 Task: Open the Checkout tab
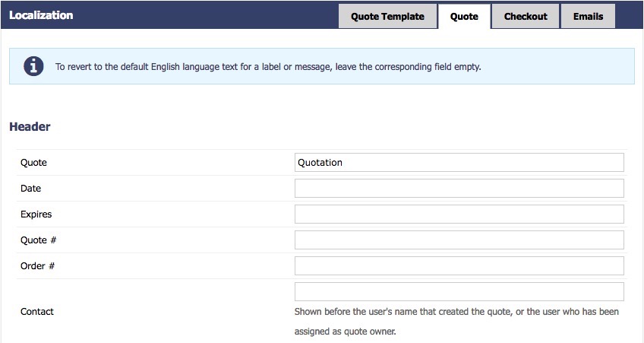click(x=526, y=17)
